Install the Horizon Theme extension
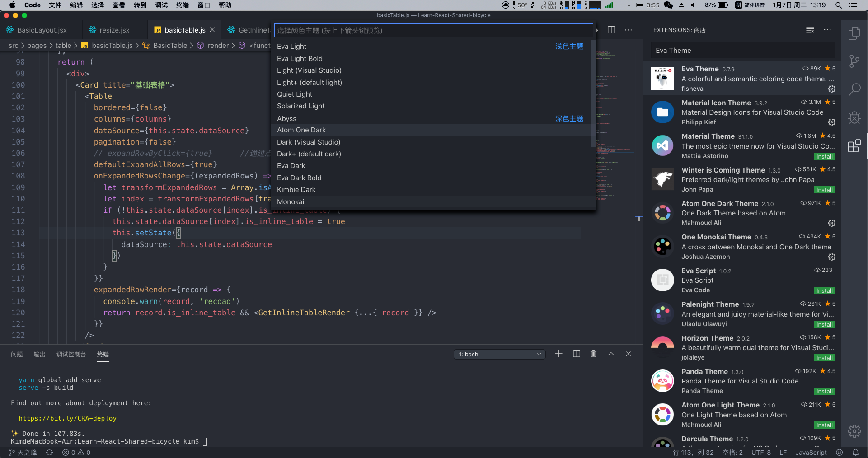Image resolution: width=868 pixels, height=458 pixels. 824,358
